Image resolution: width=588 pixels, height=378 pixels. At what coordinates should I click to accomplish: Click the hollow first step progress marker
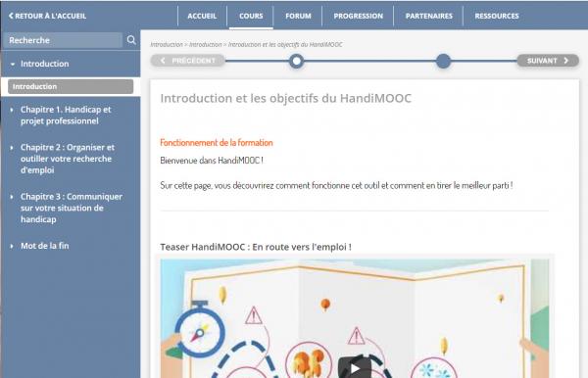pyautogui.click(x=296, y=61)
